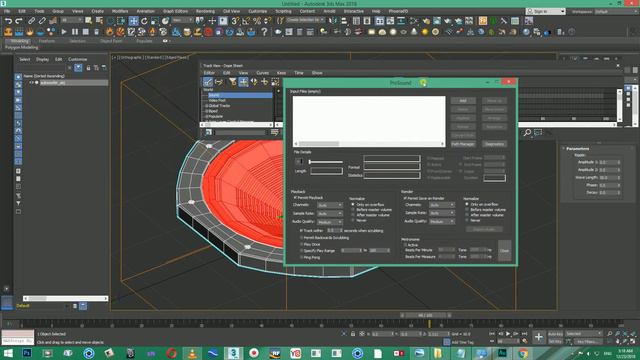Click the Add button in ProSound

(463, 100)
